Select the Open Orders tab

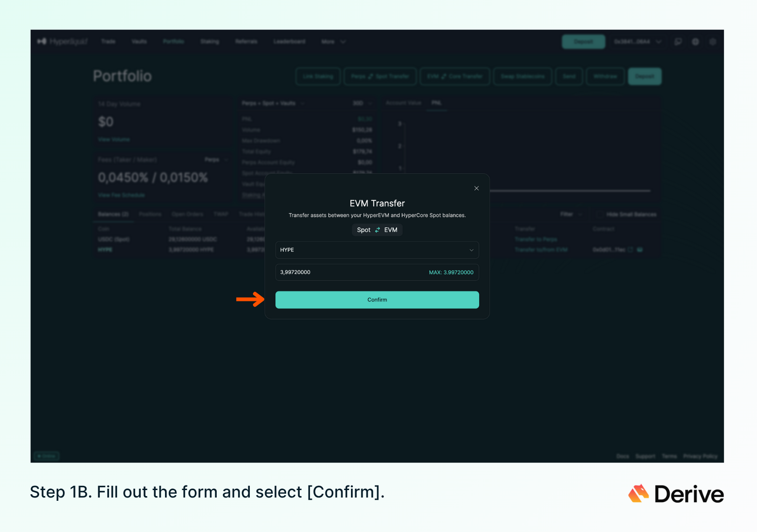pos(187,214)
